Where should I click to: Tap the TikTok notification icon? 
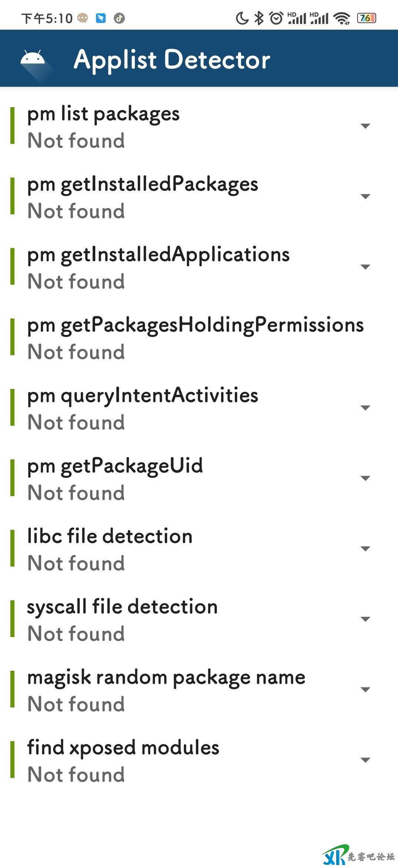[x=119, y=18]
